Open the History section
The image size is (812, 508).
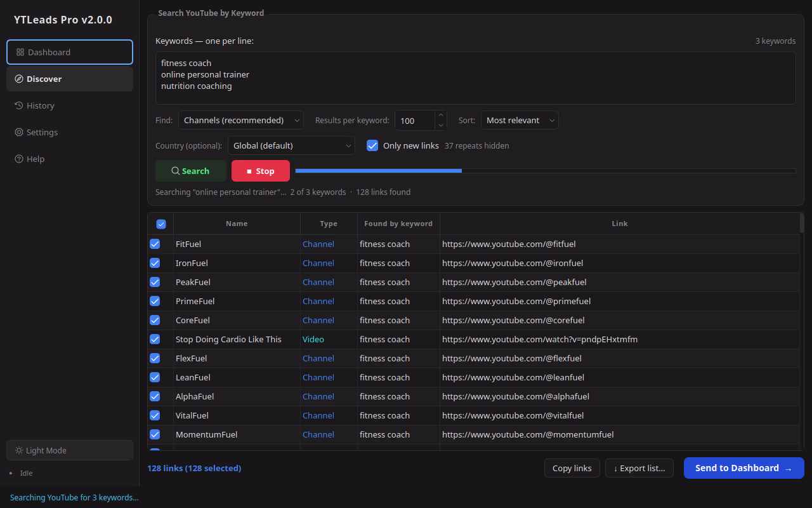(70, 105)
